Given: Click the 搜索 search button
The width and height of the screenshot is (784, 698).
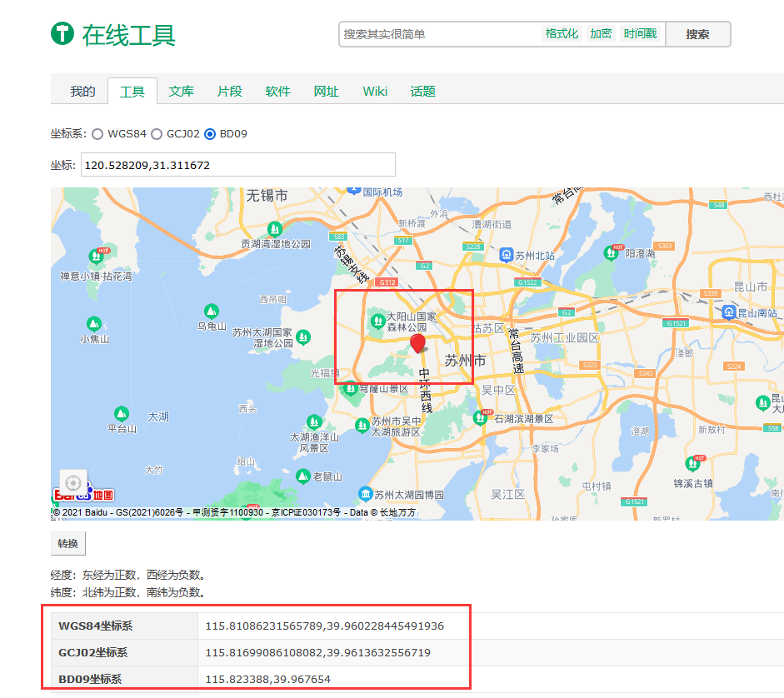Looking at the screenshot, I should point(697,34).
